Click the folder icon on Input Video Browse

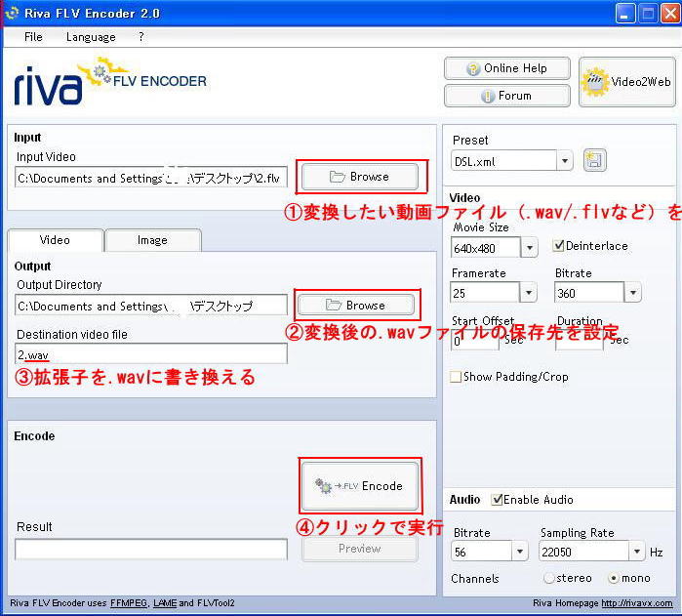point(337,177)
